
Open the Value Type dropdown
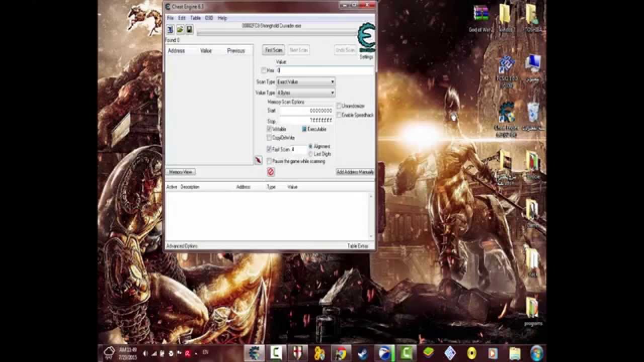(x=305, y=93)
